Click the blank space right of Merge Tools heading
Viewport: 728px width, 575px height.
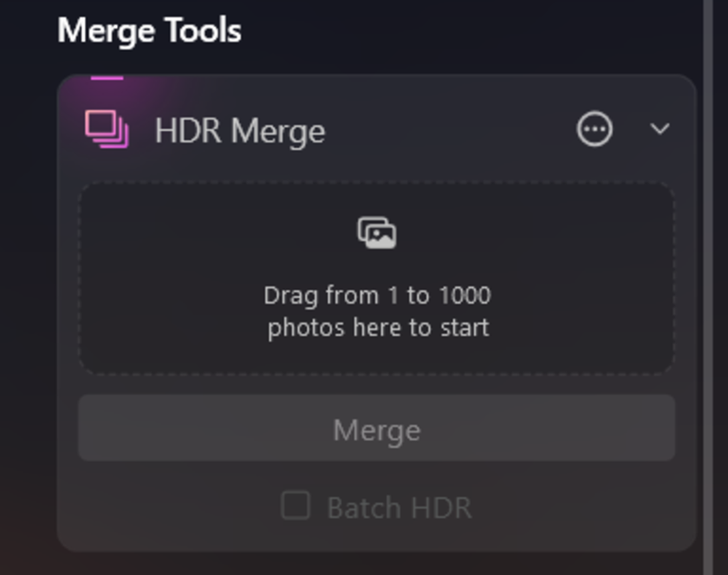tap(468, 31)
